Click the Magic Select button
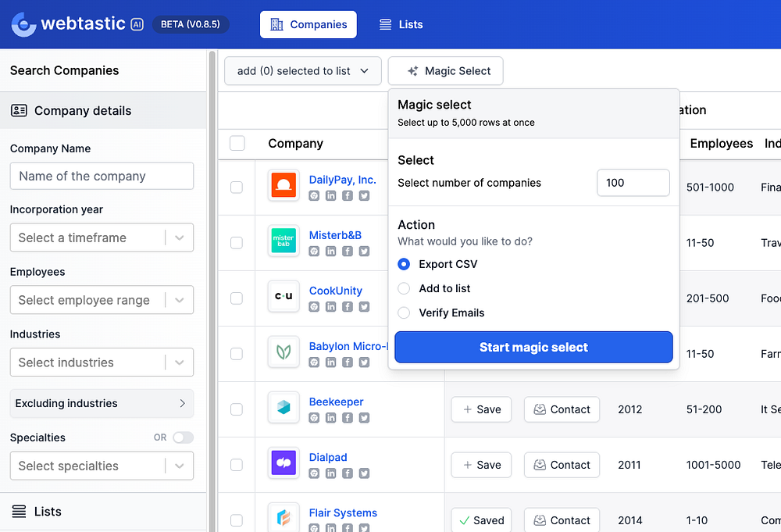The width and height of the screenshot is (781, 532). click(x=446, y=71)
